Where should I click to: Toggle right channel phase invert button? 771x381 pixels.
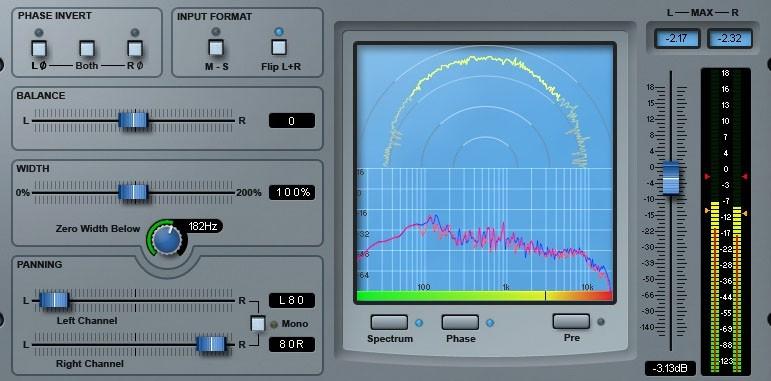135,48
